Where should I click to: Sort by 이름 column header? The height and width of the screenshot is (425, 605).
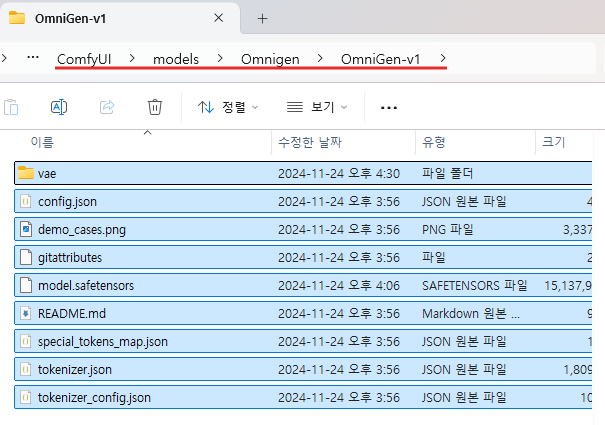(x=42, y=142)
